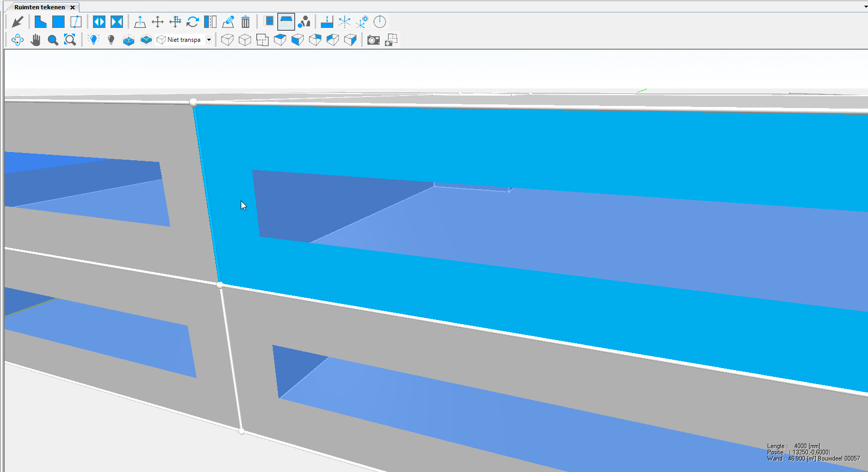The image size is (868, 472).
Task: Click the trash can delete icon
Action: click(x=245, y=22)
